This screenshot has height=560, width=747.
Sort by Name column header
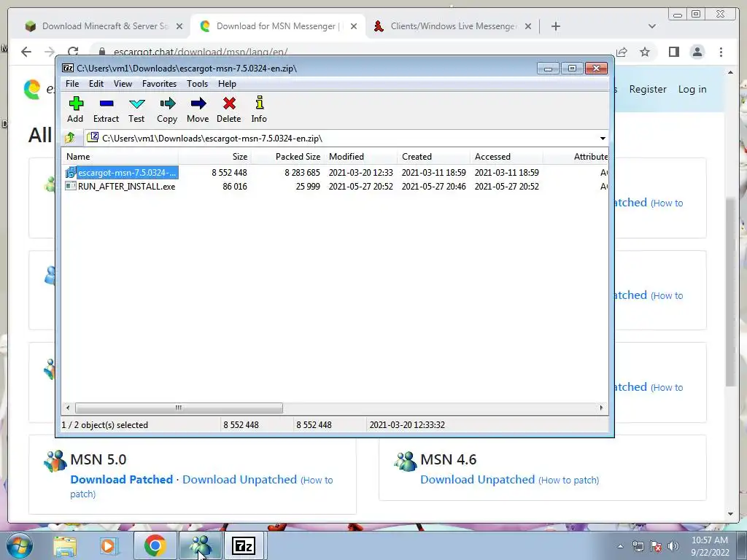click(120, 157)
